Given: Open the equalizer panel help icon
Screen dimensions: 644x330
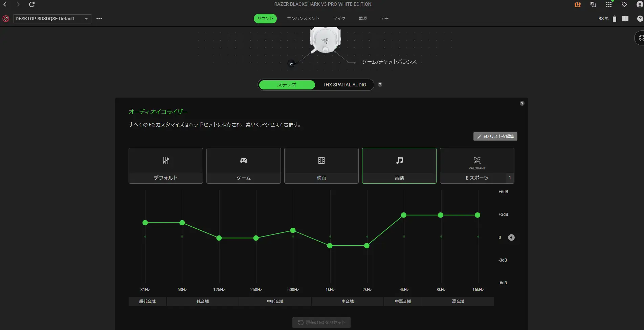Looking at the screenshot, I should (522, 103).
